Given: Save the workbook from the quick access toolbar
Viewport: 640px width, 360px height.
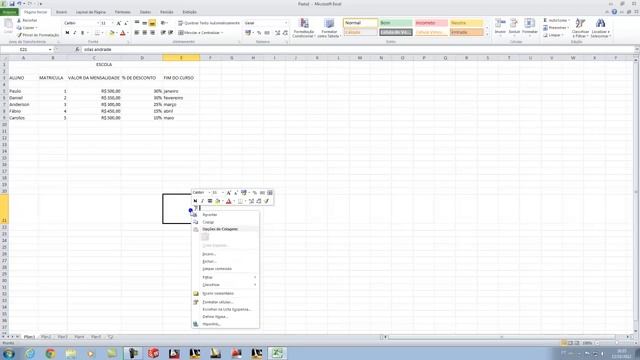Looking at the screenshot, I should (x=12, y=4).
